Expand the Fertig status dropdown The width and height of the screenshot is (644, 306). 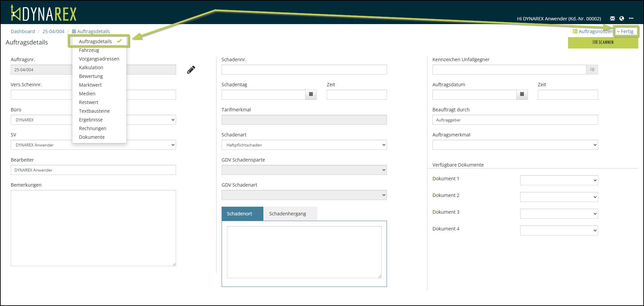(625, 31)
